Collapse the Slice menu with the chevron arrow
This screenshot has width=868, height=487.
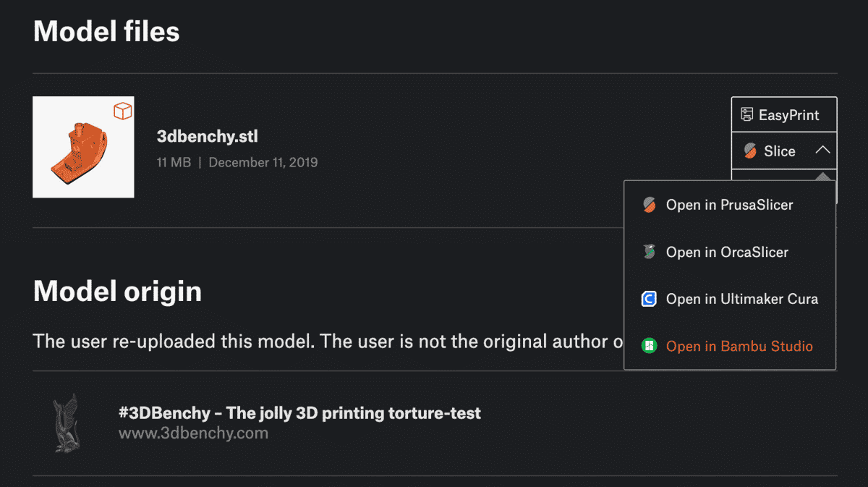click(x=822, y=151)
